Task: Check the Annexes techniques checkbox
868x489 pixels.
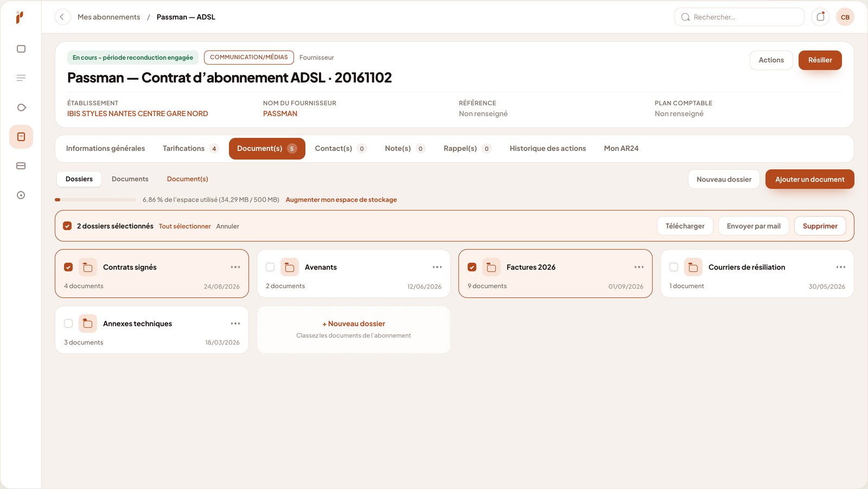Action: click(x=68, y=323)
